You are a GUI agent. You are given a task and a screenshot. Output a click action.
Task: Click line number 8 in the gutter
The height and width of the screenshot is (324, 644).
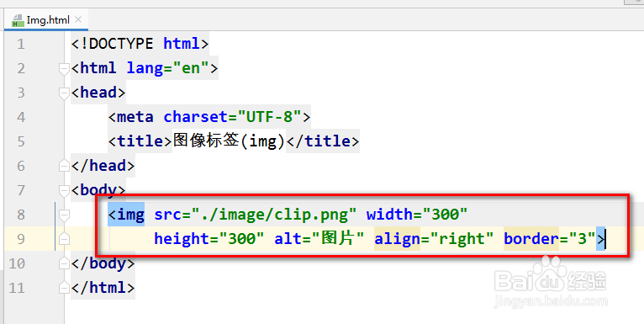pos(20,215)
